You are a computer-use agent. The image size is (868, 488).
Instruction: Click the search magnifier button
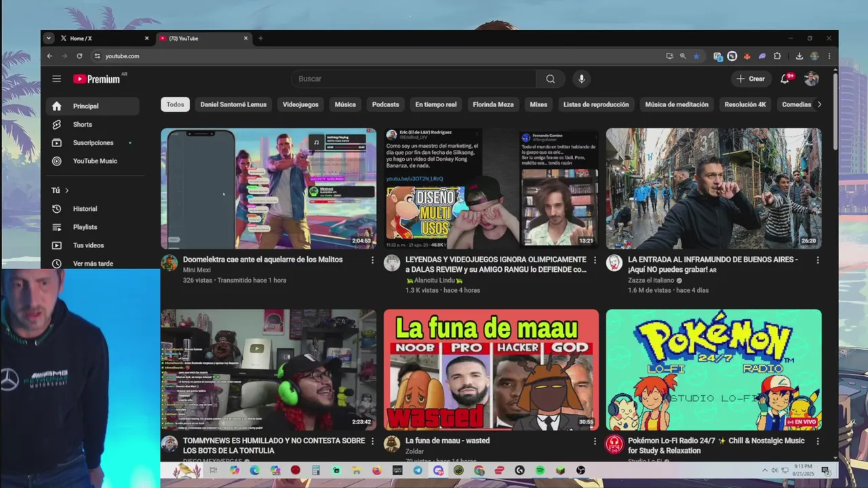click(550, 79)
